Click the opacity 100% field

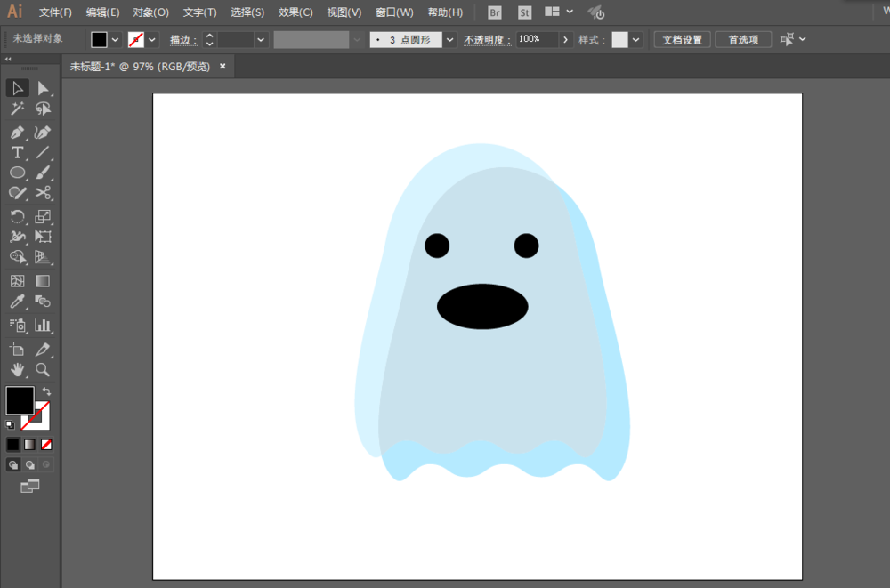tap(537, 39)
